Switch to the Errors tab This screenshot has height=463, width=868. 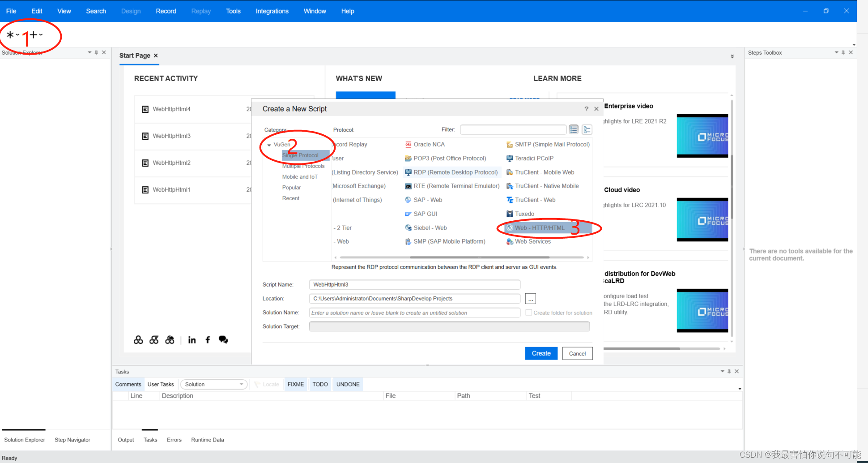174,440
